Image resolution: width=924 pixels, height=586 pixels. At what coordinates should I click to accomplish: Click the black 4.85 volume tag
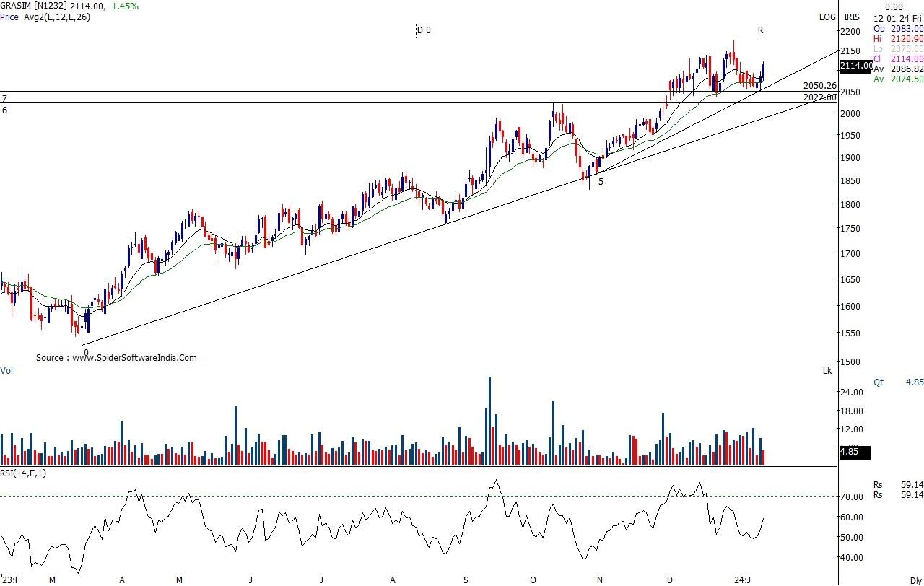point(855,452)
